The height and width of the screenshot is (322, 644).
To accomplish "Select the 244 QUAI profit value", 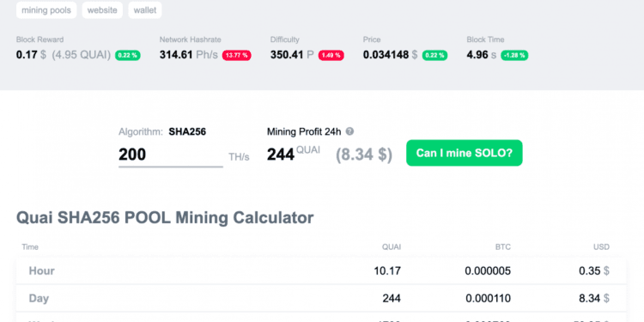I will [x=294, y=154].
